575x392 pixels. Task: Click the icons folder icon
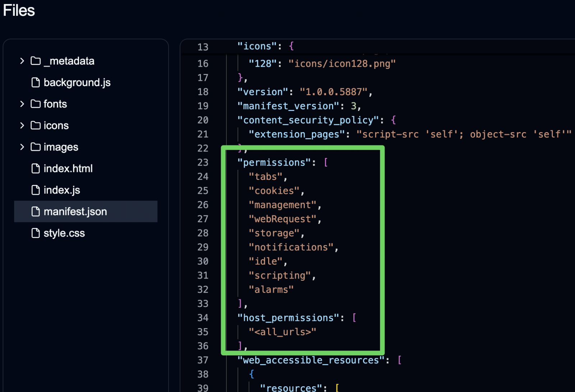coord(35,125)
